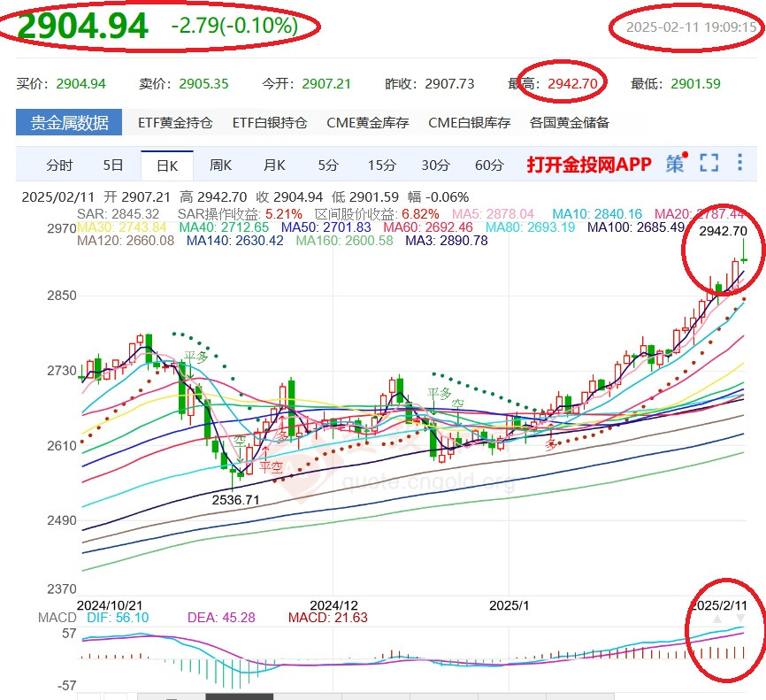
Task: Click the SAR: 2845.32 indicator label
Action: (119, 214)
